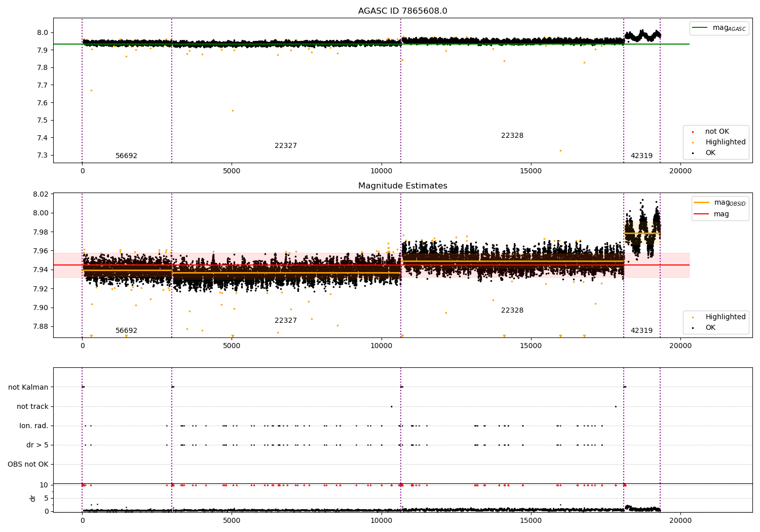Click obsid label 22328 in Magnitude Estimates plot
Viewport: 760px width, 532px height.
point(512,311)
